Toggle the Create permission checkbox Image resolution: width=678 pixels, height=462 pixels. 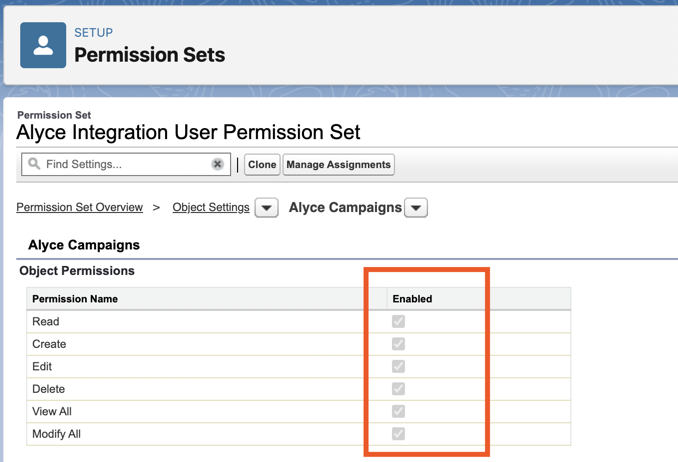coord(398,344)
